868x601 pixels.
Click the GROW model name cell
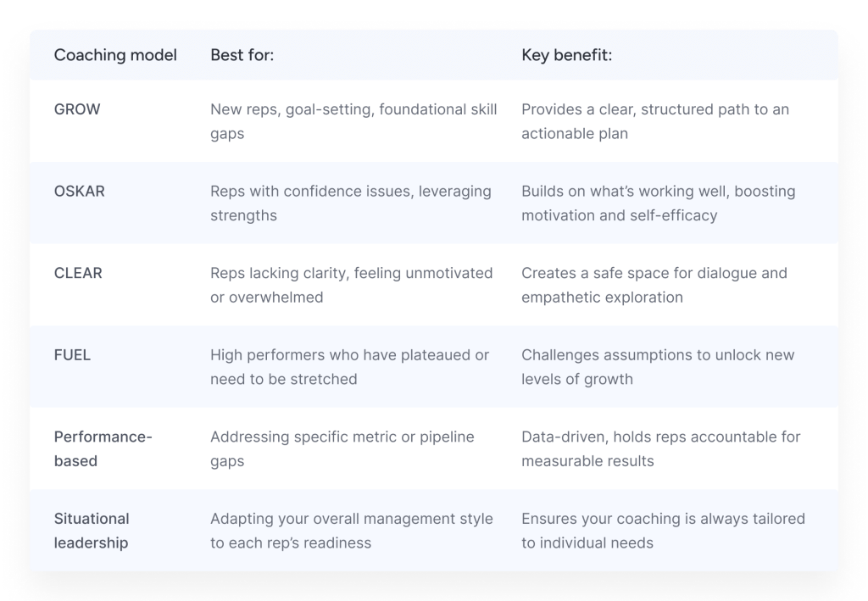77,109
